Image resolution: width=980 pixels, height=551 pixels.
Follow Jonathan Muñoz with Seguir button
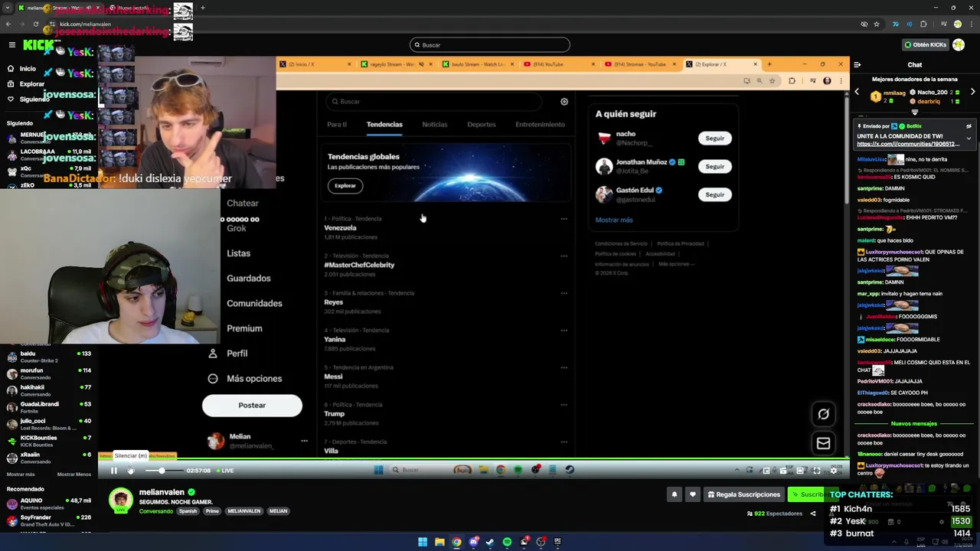tap(714, 167)
